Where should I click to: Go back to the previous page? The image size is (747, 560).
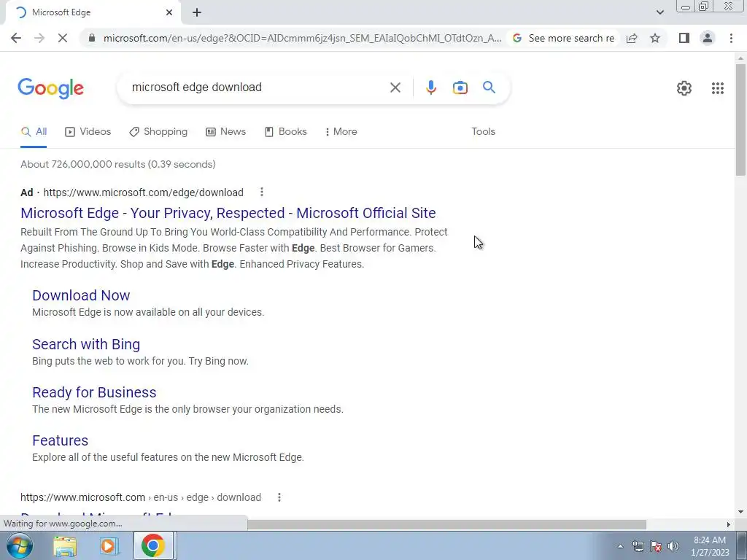[x=16, y=38]
